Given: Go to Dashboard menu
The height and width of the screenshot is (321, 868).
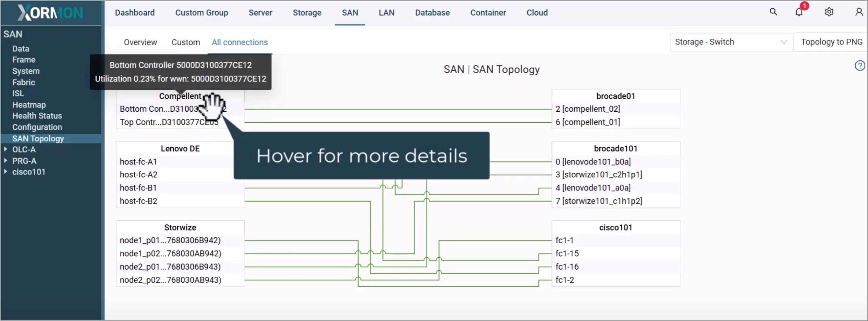Looking at the screenshot, I should click(135, 13).
